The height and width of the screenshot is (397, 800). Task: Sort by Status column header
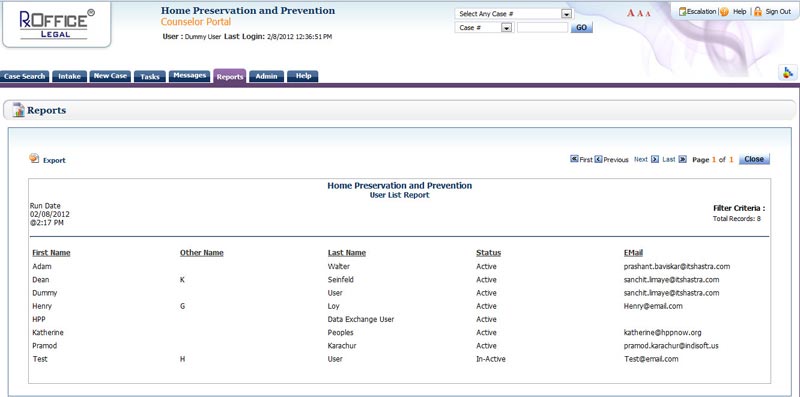488,253
